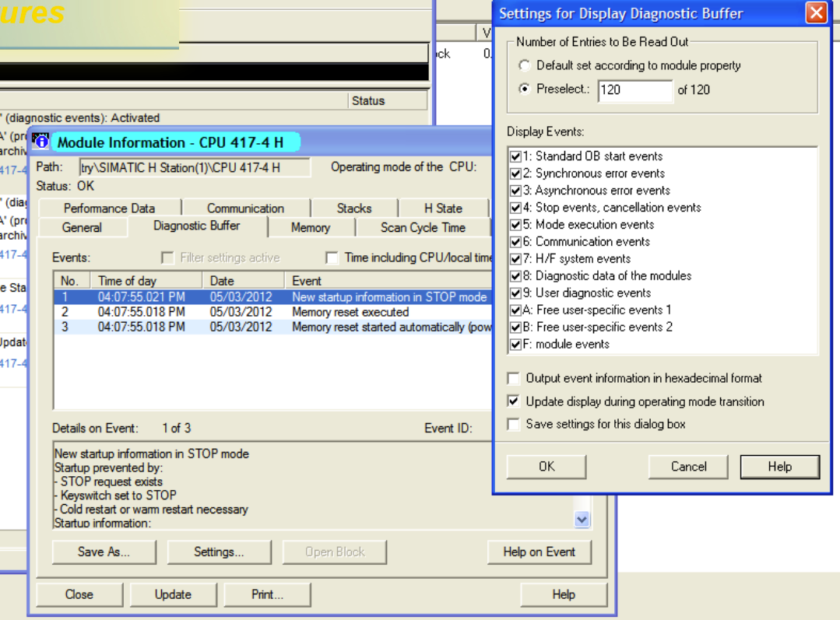Open diagnostic buffer Settings... button
The image size is (840, 620).
[219, 552]
